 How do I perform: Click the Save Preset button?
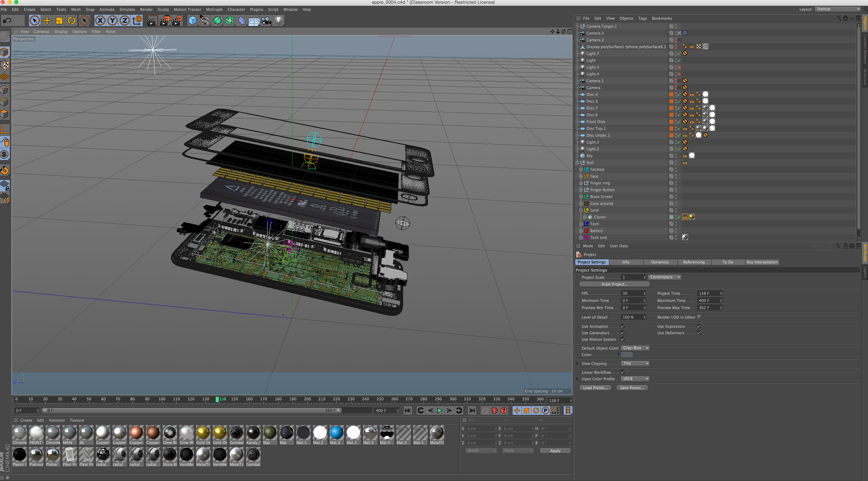632,388
